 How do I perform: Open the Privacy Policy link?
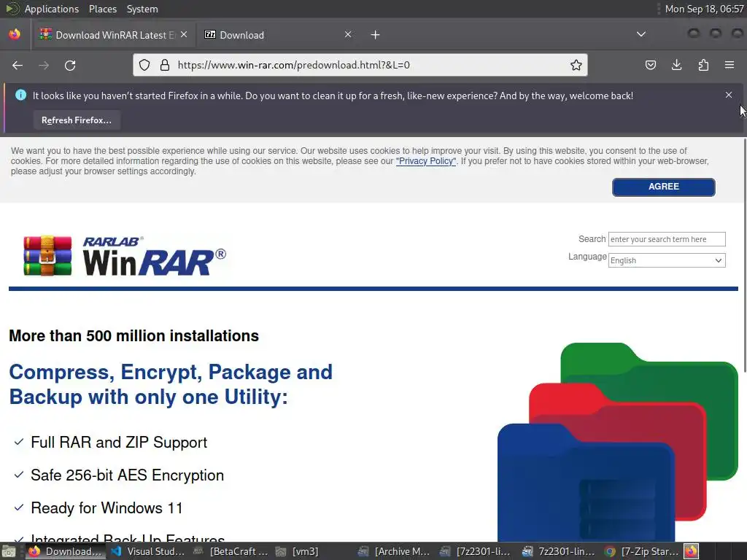click(x=426, y=161)
